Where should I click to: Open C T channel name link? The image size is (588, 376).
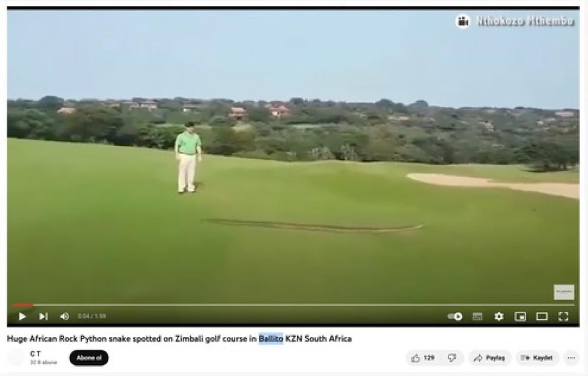(35, 353)
